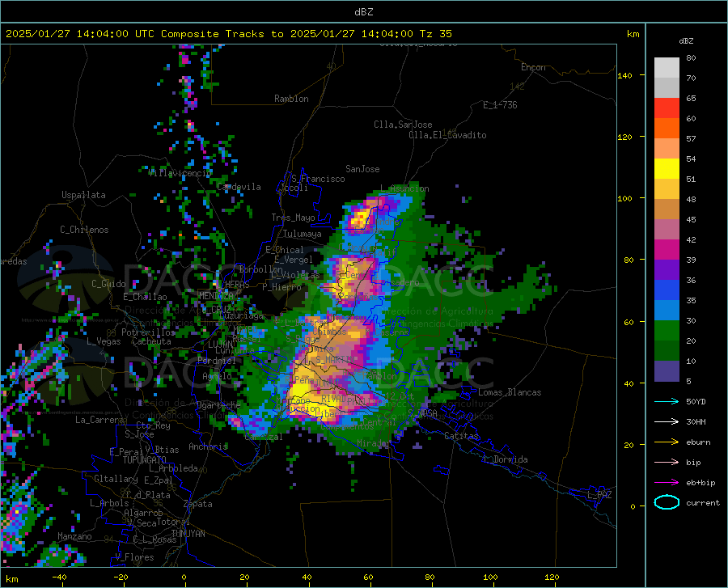The height and width of the screenshot is (588, 728).
Task: Click the 'SanJose' map label
Action: tap(362, 169)
